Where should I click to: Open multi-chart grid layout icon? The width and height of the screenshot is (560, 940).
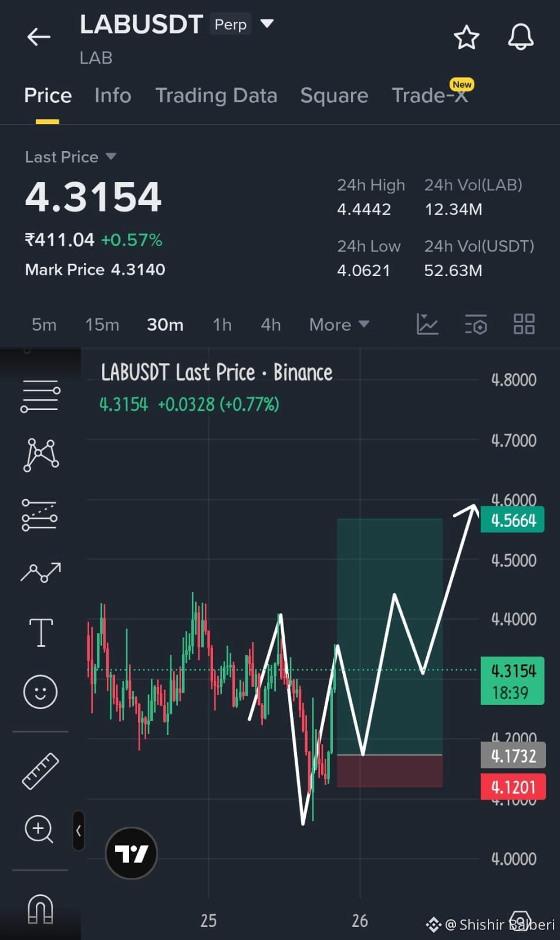coord(524,324)
